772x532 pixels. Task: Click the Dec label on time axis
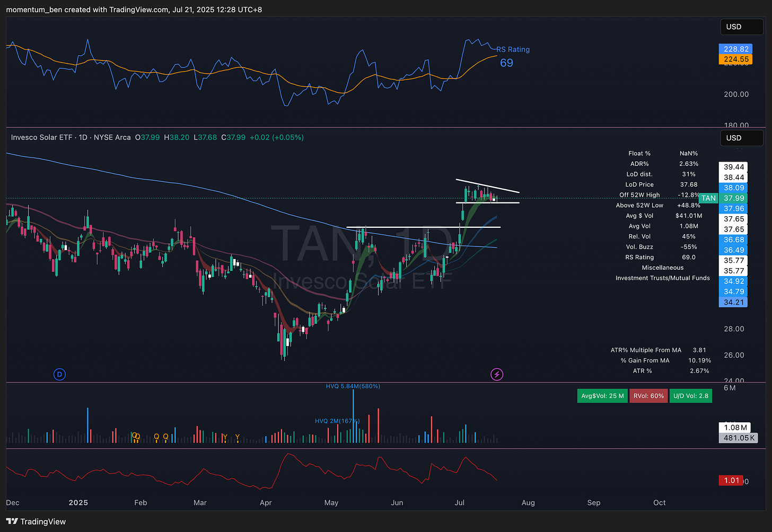click(13, 502)
